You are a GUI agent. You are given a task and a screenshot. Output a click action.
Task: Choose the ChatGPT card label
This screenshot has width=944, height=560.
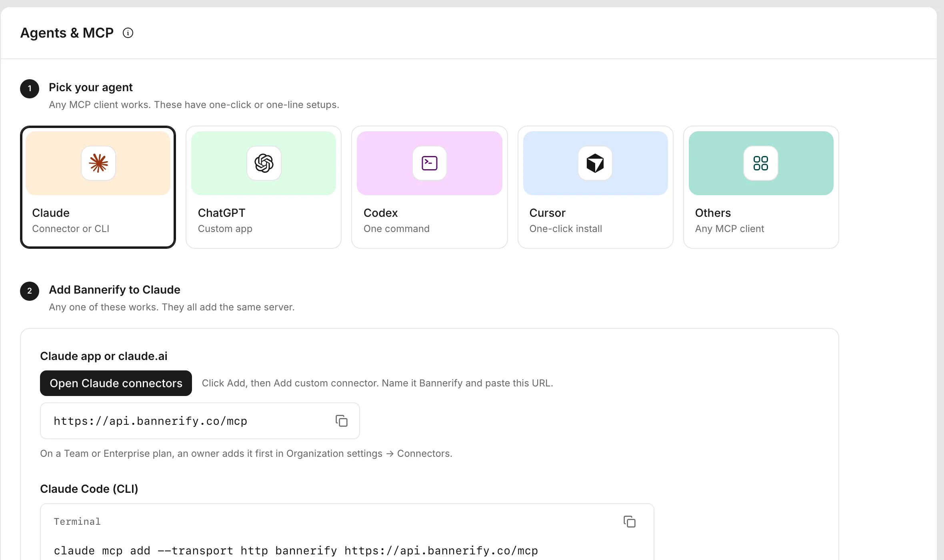(222, 213)
